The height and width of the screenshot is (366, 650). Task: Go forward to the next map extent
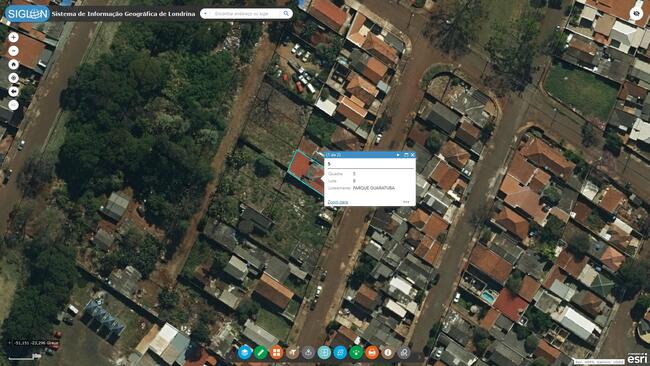[13, 105]
